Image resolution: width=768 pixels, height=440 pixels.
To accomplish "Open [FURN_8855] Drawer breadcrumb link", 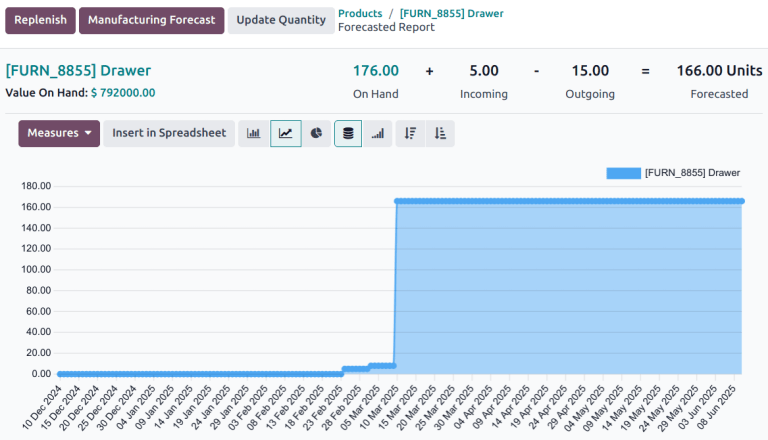I will (x=451, y=13).
